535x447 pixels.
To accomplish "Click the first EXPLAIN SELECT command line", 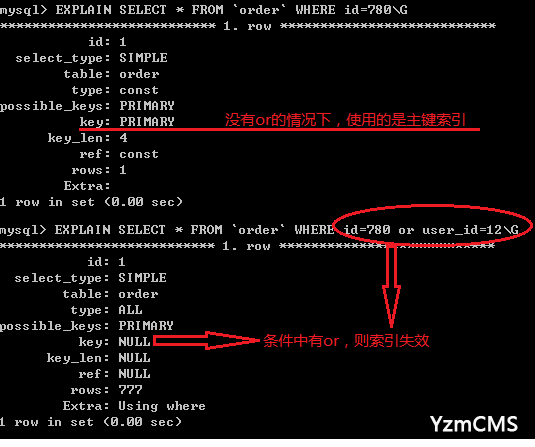I will 204,10.
